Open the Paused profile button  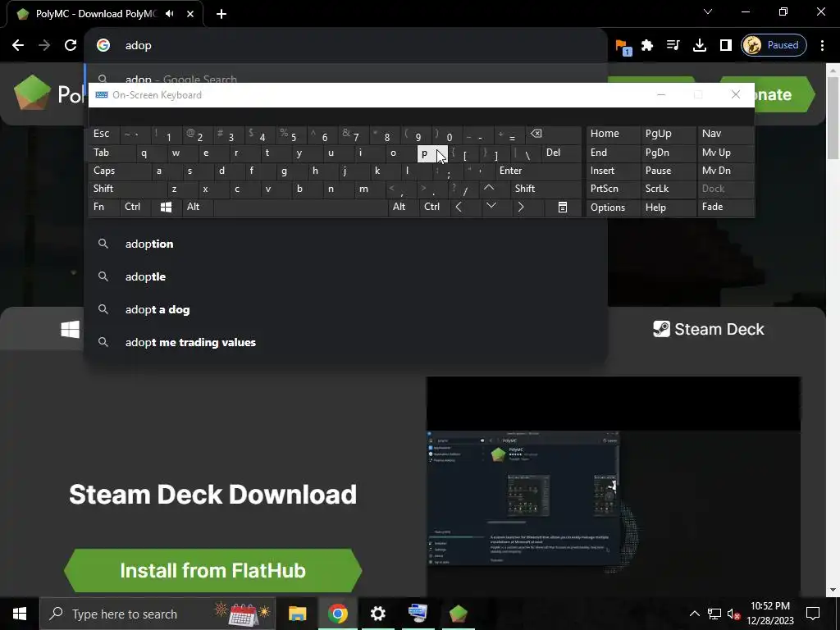774,45
